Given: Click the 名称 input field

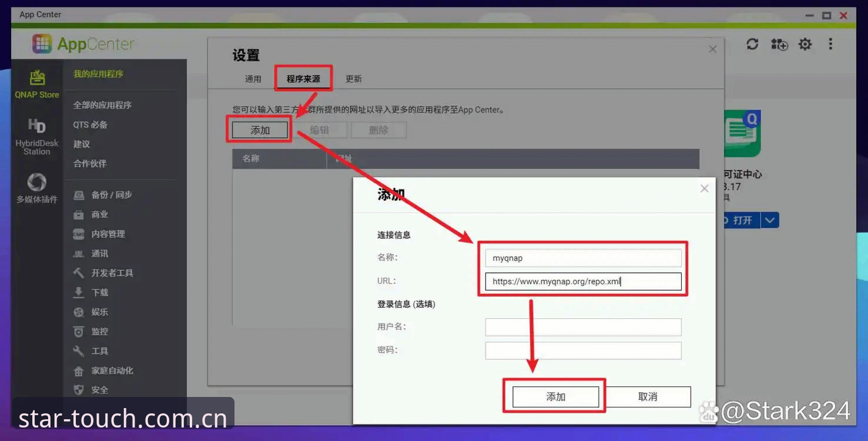Looking at the screenshot, I should 583,258.
